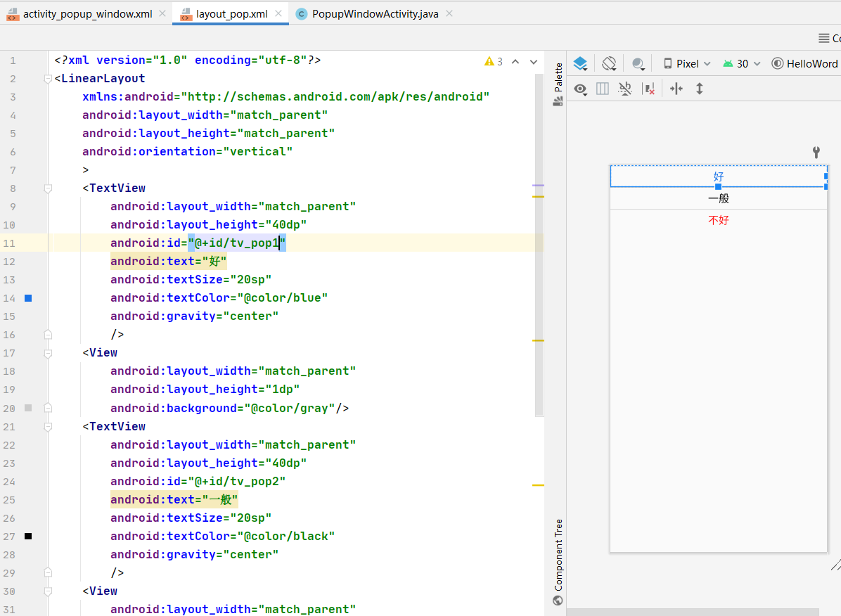Image resolution: width=841 pixels, height=616 pixels.
Task: Click yellow warning stripe near line 25
Action: point(538,485)
